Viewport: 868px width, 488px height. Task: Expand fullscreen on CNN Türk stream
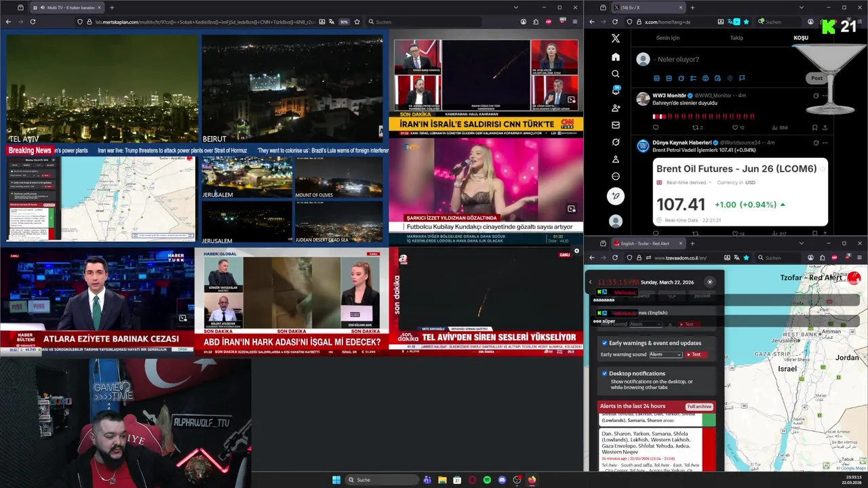[572, 100]
